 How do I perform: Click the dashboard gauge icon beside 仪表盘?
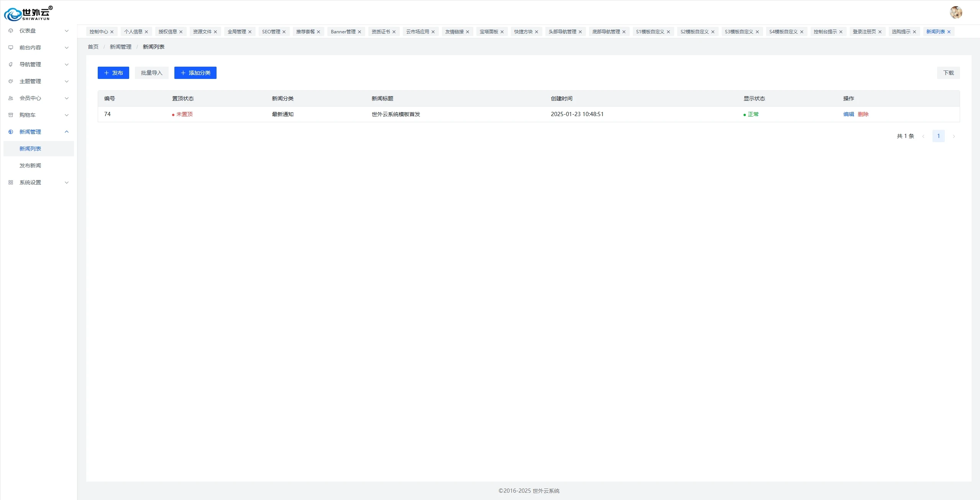(x=11, y=31)
